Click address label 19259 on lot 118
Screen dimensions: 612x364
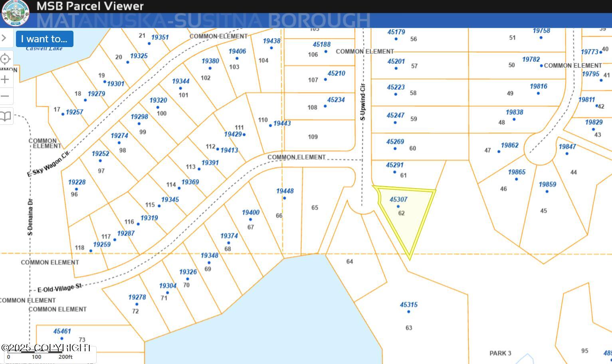[102, 244]
